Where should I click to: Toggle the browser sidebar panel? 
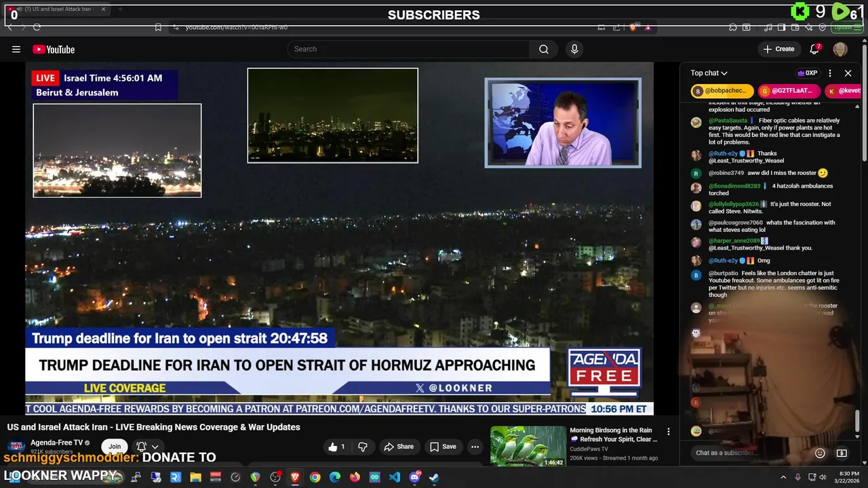[781, 27]
